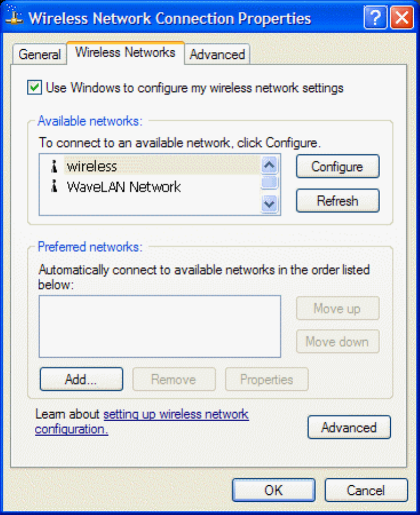Image resolution: width=420 pixels, height=515 pixels.
Task: Switch to the General tab
Action: [x=40, y=54]
